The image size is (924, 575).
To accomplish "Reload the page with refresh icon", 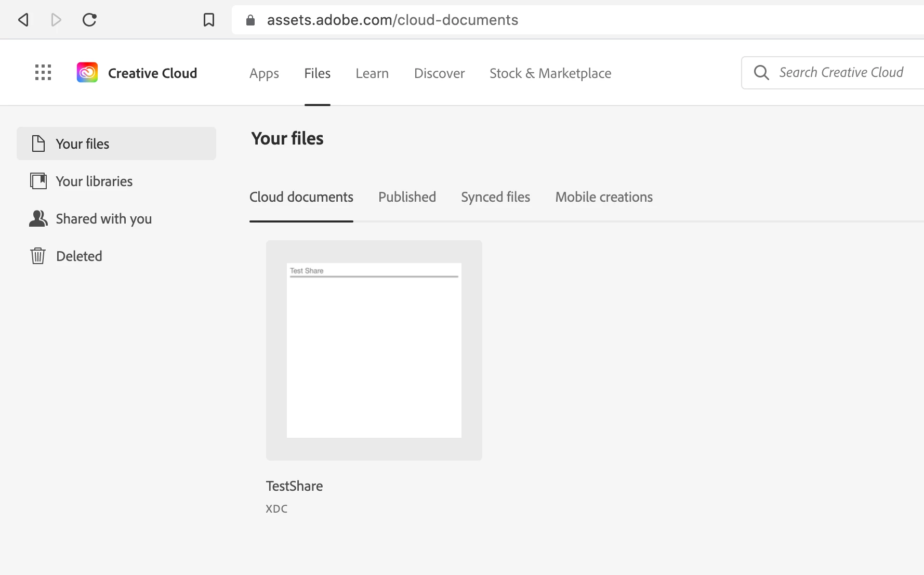I will [89, 20].
